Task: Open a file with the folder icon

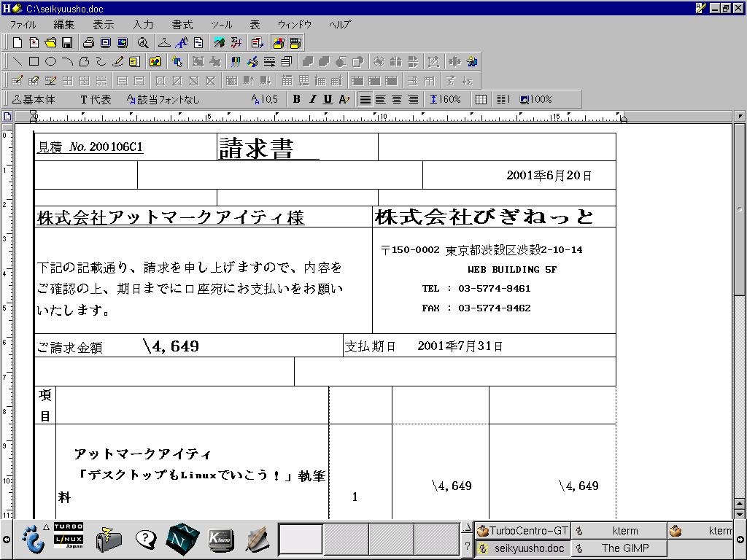Action: coord(50,43)
